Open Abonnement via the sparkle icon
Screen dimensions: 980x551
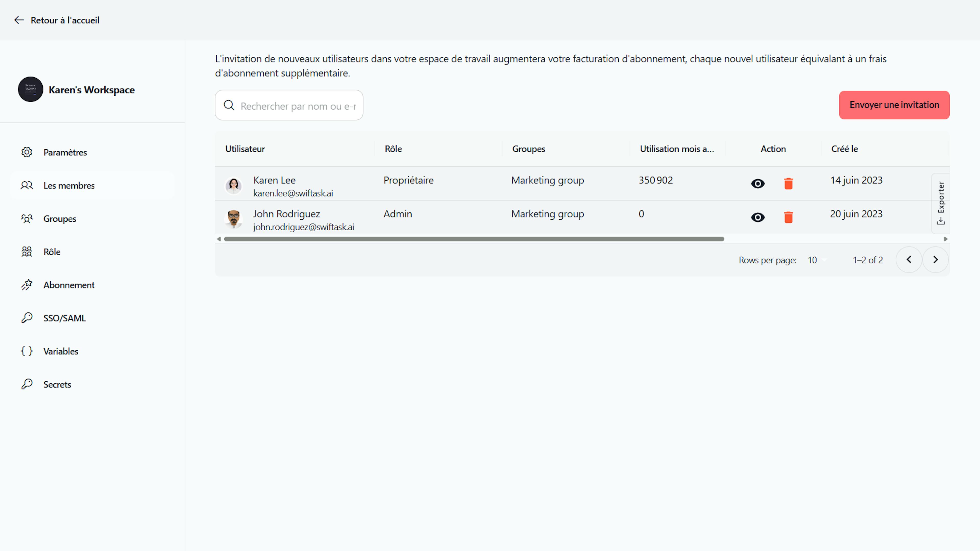tap(27, 285)
